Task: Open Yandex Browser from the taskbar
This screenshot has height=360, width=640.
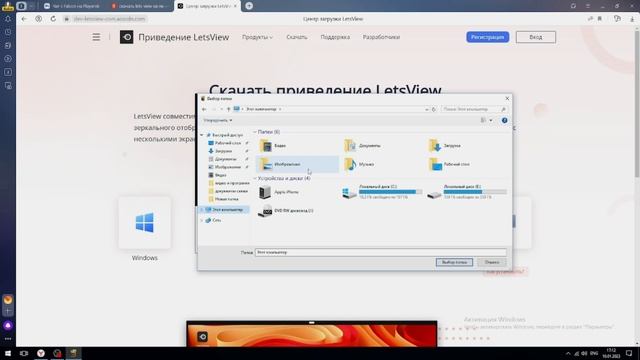Action: coord(41,353)
